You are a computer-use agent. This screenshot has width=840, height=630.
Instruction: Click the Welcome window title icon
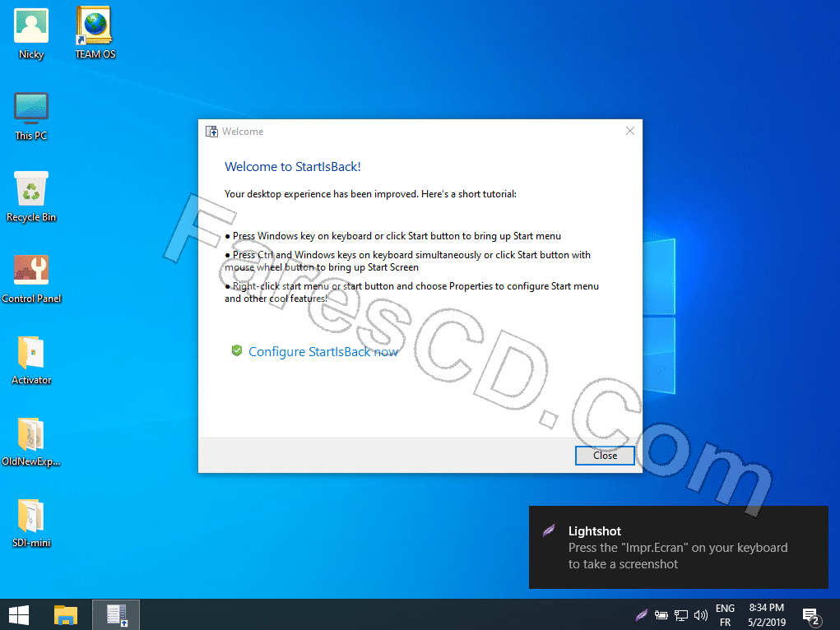pyautogui.click(x=211, y=132)
